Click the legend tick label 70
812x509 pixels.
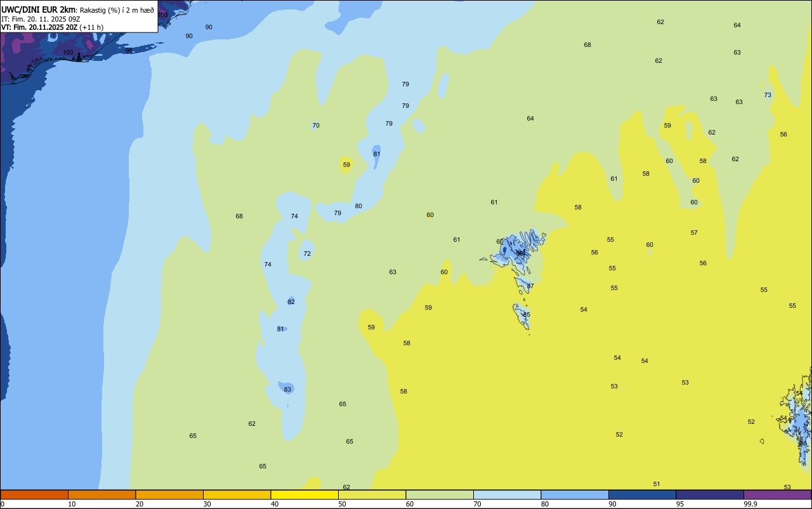(477, 504)
